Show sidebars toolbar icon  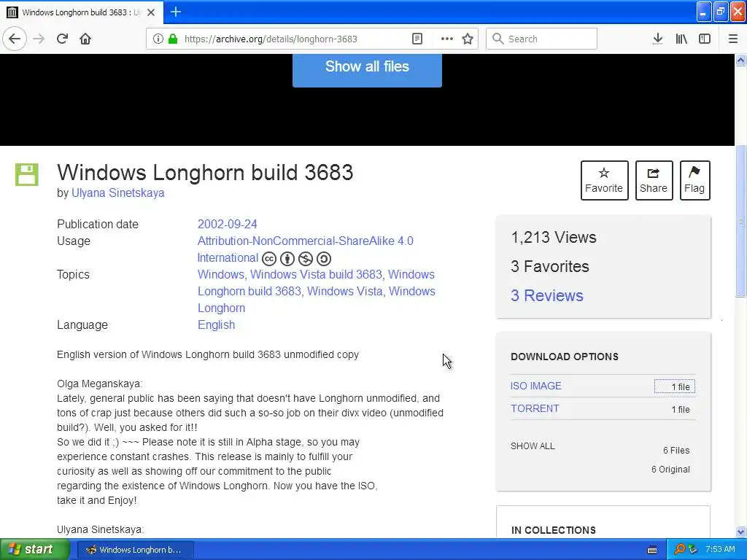click(x=705, y=39)
